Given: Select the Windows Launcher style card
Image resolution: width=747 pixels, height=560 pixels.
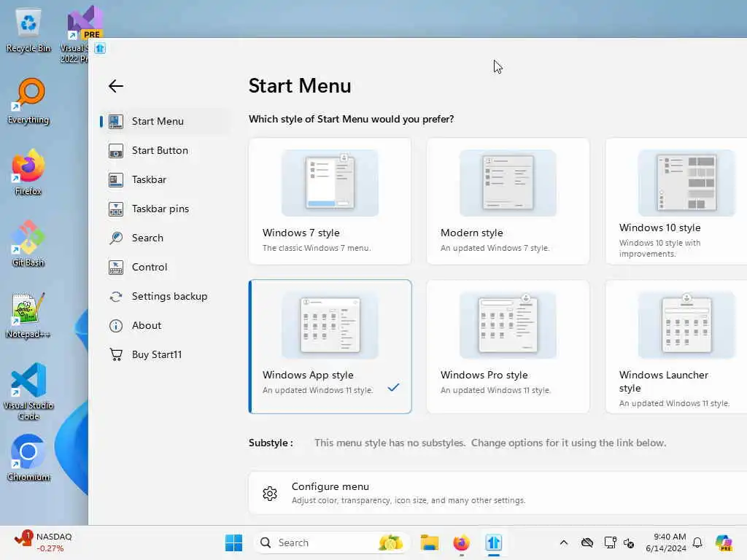Looking at the screenshot, I should [676, 346].
